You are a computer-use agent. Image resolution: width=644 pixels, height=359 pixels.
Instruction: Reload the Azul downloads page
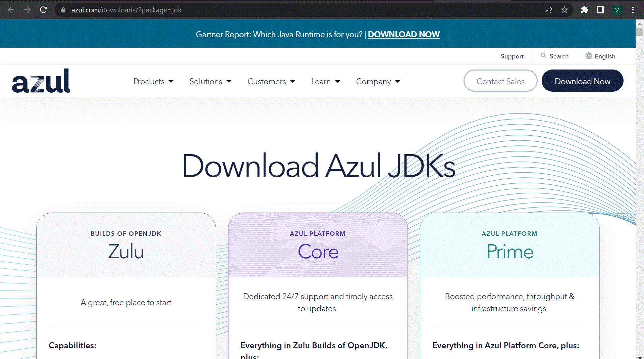pos(43,10)
